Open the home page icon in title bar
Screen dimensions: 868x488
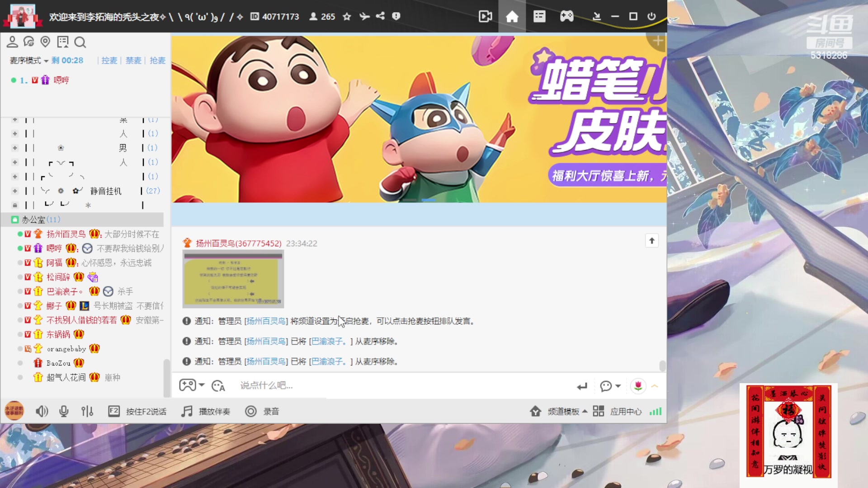[x=512, y=17]
